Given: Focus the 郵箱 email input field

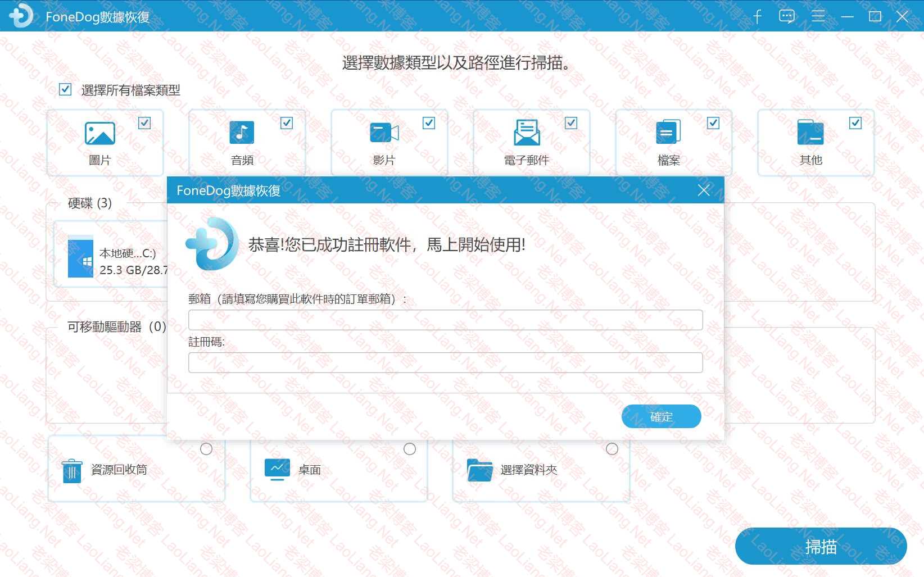Looking at the screenshot, I should 445,320.
